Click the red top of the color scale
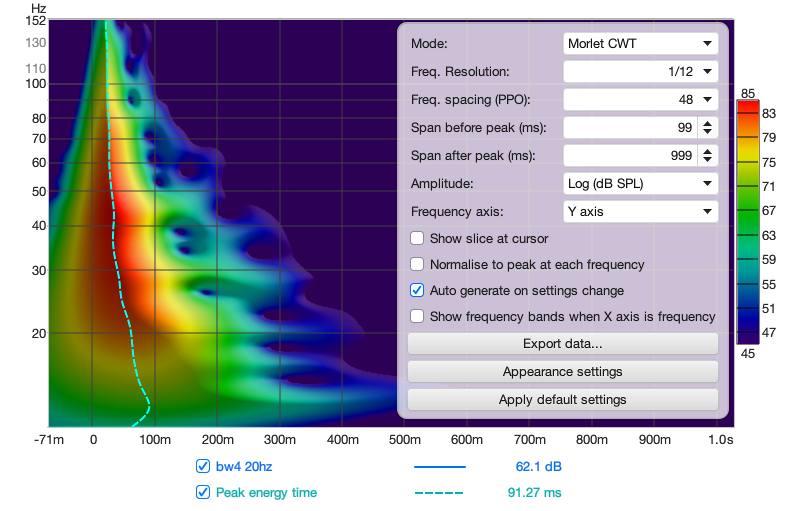This screenshot has height=511, width=800. (747, 108)
